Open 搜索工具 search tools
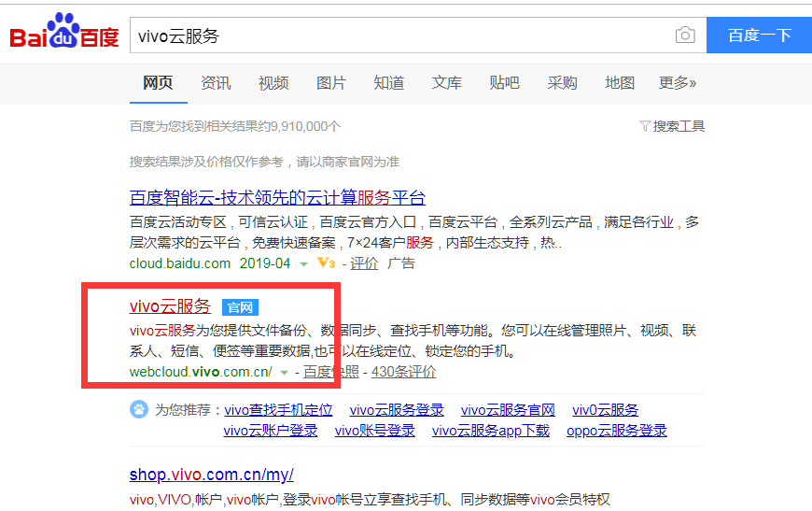Image resolution: width=812 pixels, height=511 pixels. pyautogui.click(x=679, y=126)
